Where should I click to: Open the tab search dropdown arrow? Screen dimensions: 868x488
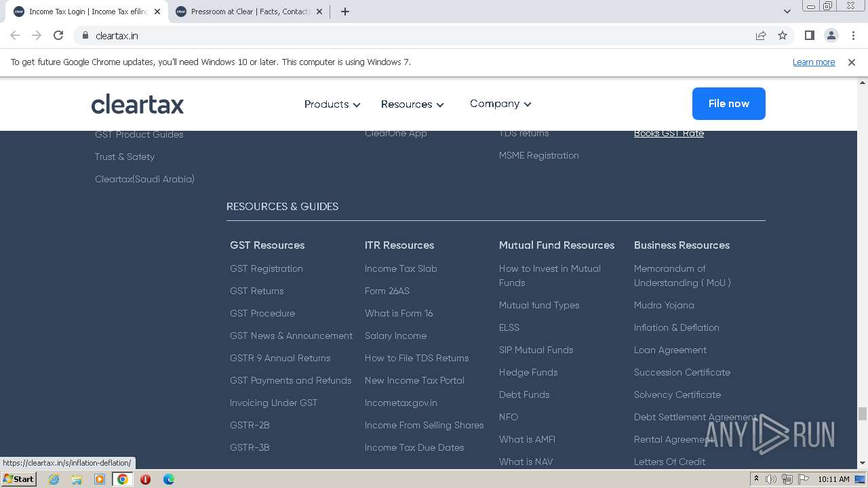click(787, 12)
